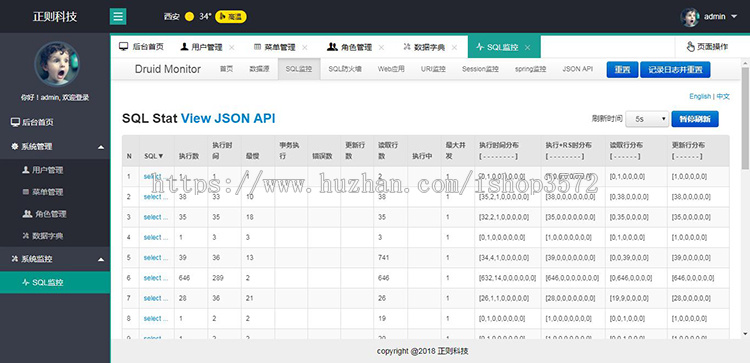Open Druid 首页 menu item
This screenshot has width=750, height=363.
(227, 69)
